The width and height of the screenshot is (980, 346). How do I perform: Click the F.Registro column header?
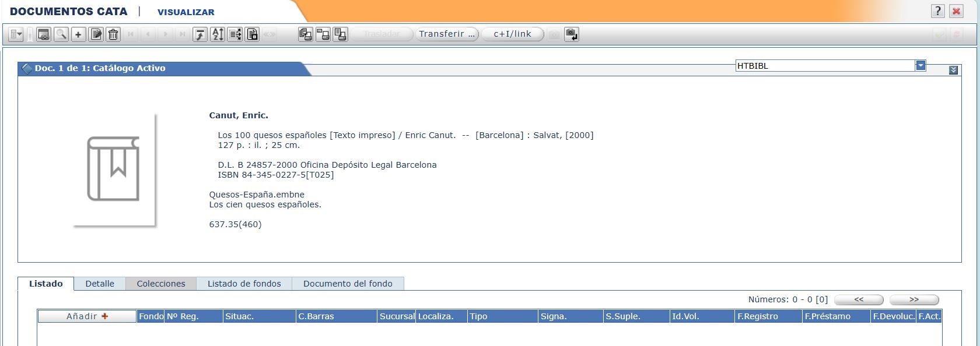tap(769, 316)
